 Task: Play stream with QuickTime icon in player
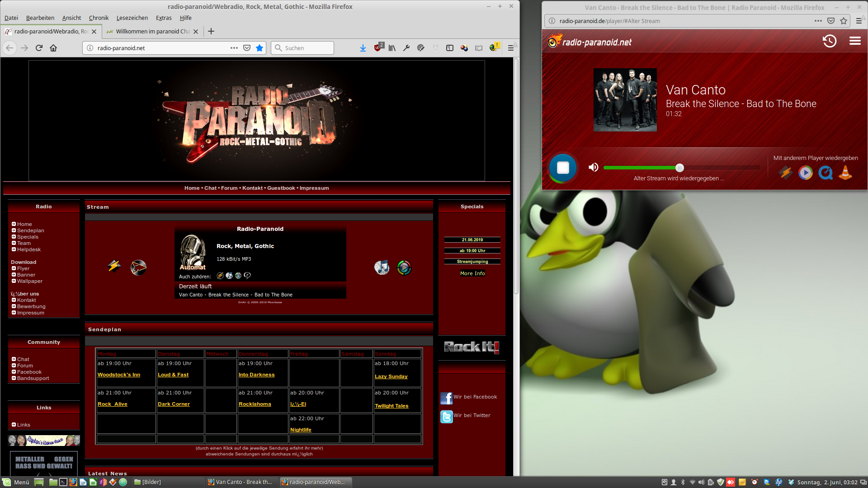[x=826, y=173]
